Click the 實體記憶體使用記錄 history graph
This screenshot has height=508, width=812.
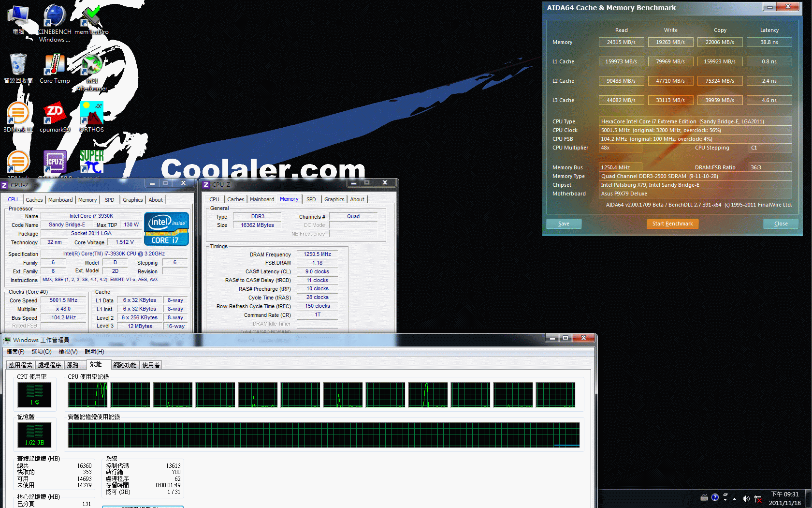(324, 434)
